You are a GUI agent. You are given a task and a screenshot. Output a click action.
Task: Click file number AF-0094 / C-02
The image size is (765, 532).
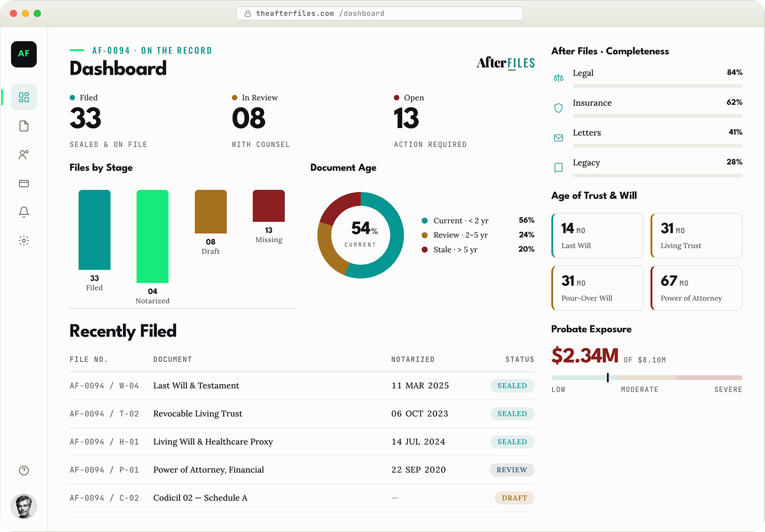(x=104, y=498)
